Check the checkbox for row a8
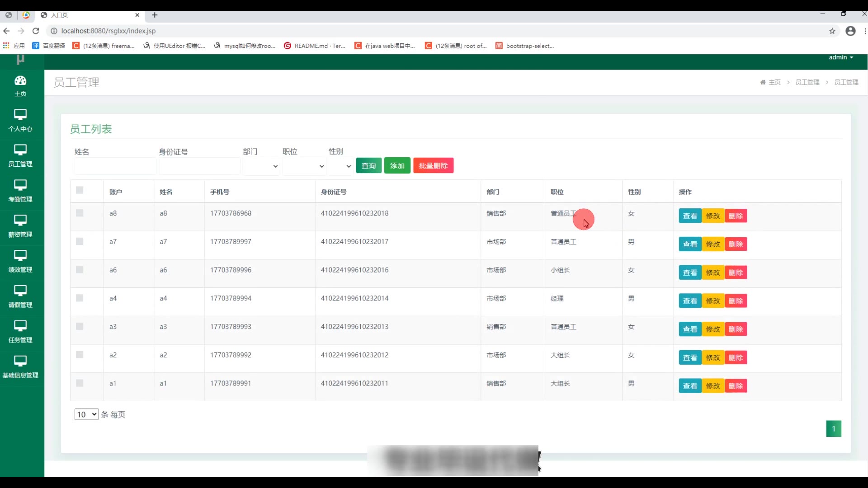This screenshot has width=868, height=488. point(80,213)
